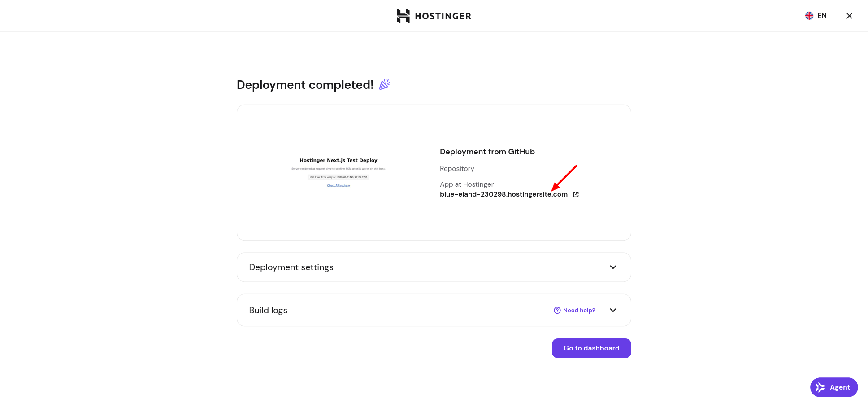This screenshot has height=403, width=868.
Task: Open the Agent chat assistant
Action: pyautogui.click(x=834, y=387)
